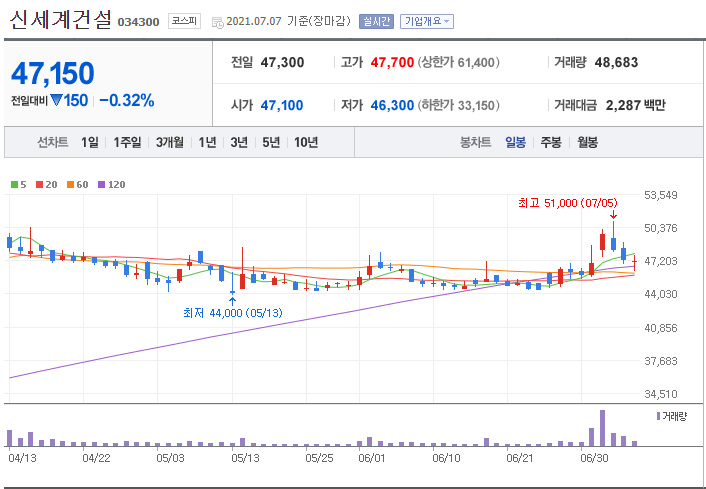The width and height of the screenshot is (706, 489).
Task: Select the 1년 line chart tab
Action: click(207, 143)
